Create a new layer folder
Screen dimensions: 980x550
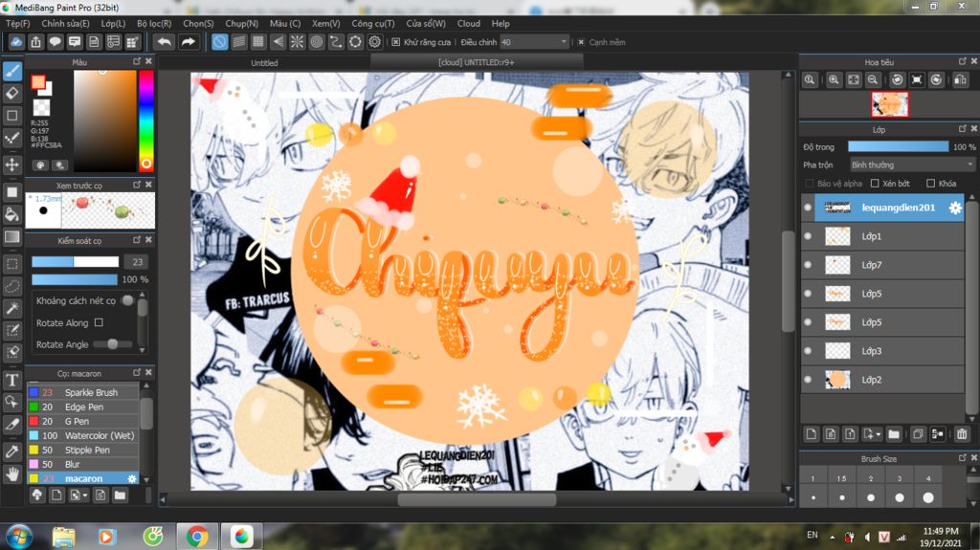[894, 433]
